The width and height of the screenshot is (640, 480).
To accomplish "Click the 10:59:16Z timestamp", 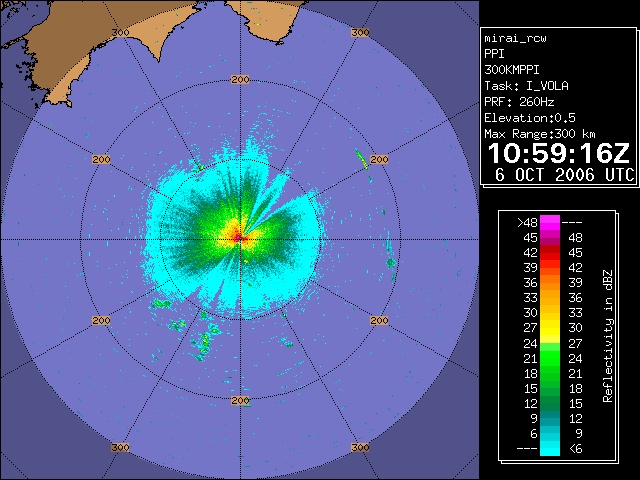I will coord(559,153).
